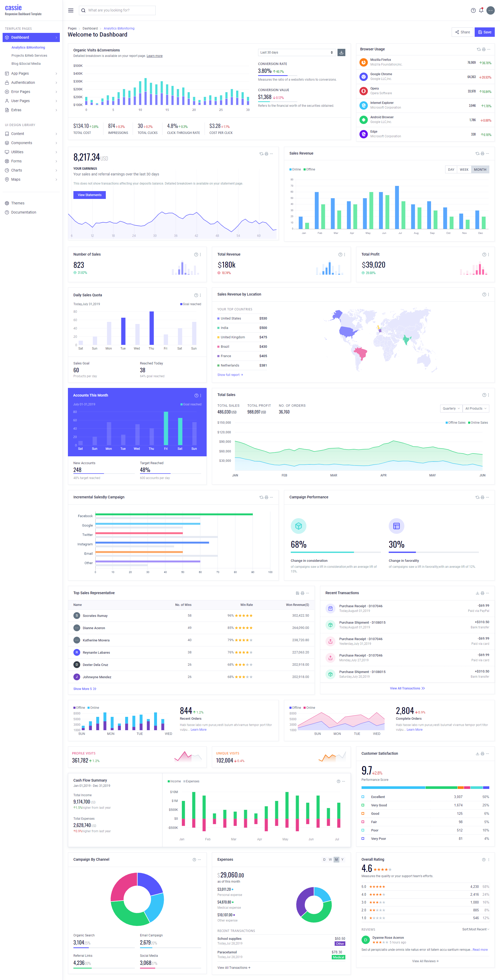Screen dimensions: 500x980
Task: Click the Mozilla Firefox browser icon
Action: pyautogui.click(x=363, y=62)
